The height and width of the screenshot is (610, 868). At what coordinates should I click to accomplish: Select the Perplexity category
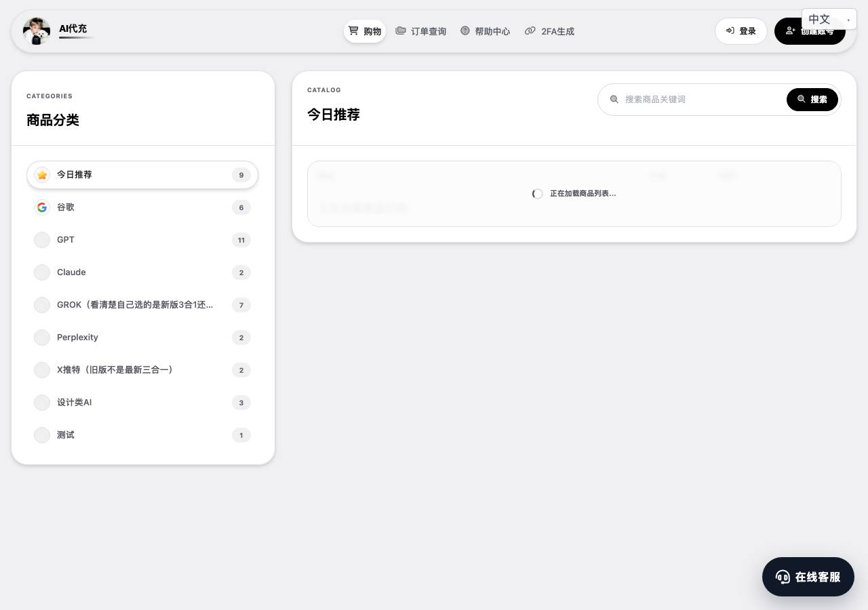(x=142, y=338)
